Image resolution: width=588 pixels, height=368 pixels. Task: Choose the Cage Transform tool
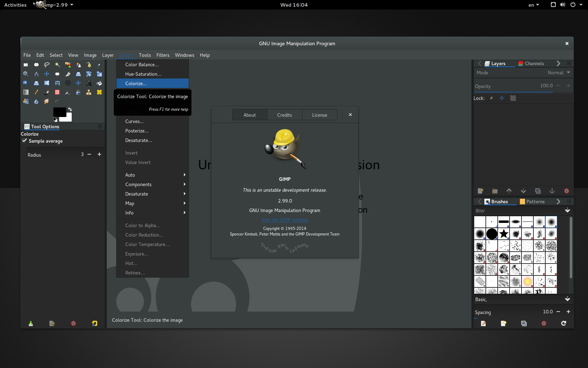[x=57, y=83]
